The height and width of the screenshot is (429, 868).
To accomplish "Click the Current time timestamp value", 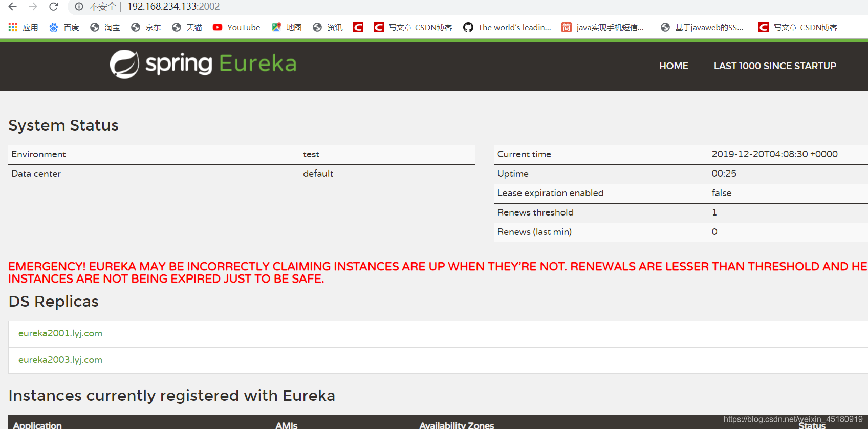I will [774, 154].
